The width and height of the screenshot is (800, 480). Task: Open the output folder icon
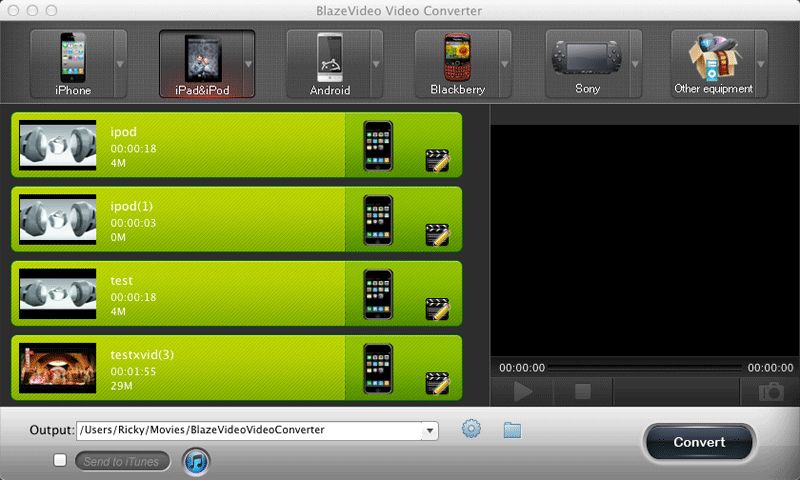tap(512, 430)
